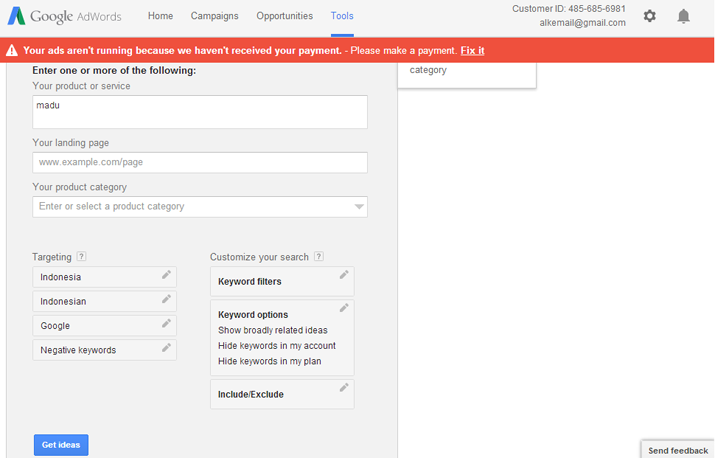This screenshot has height=458, width=715.
Task: Open the settings gear icon
Action: pos(649,16)
